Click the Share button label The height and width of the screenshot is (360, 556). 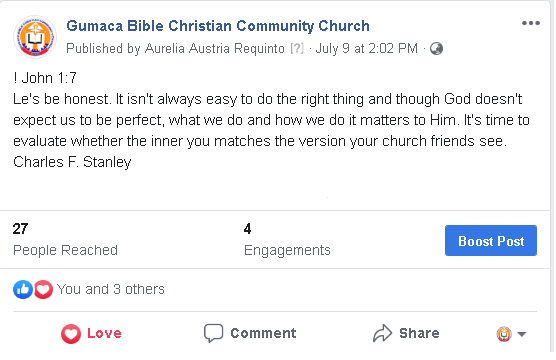419,333
